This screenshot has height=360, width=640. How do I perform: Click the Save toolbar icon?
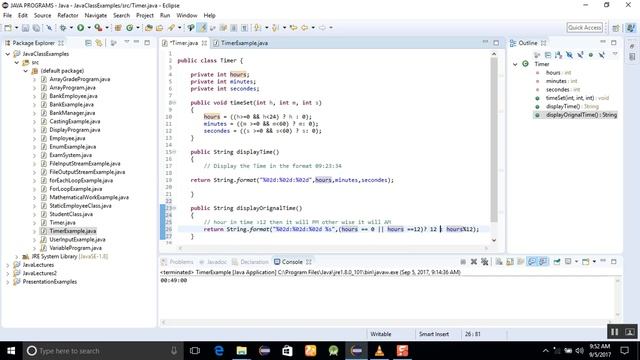(25, 28)
